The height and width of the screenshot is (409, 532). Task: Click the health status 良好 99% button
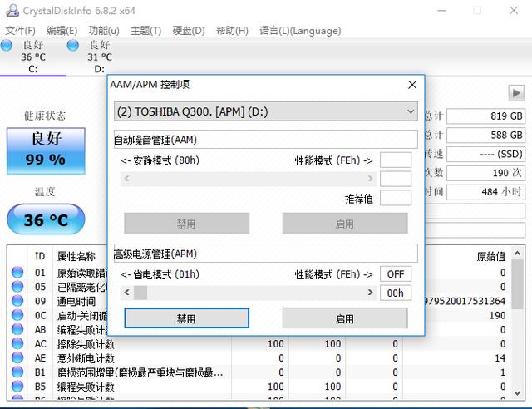[46, 151]
